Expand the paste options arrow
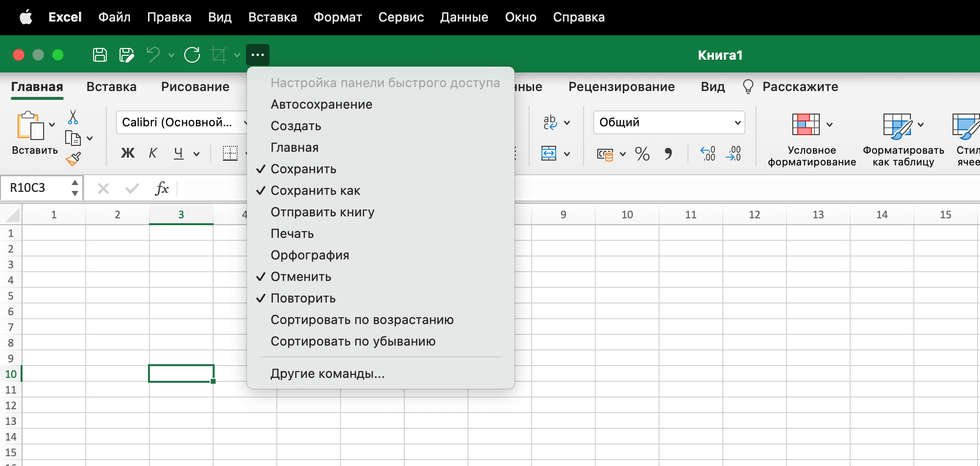Image resolution: width=980 pixels, height=466 pixels. pyautogui.click(x=52, y=124)
